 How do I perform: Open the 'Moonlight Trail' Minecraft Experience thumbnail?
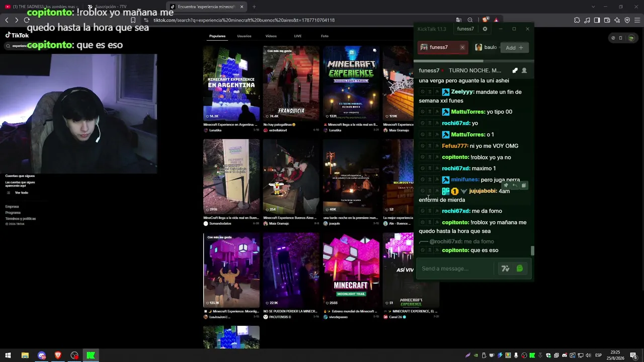click(x=351, y=83)
